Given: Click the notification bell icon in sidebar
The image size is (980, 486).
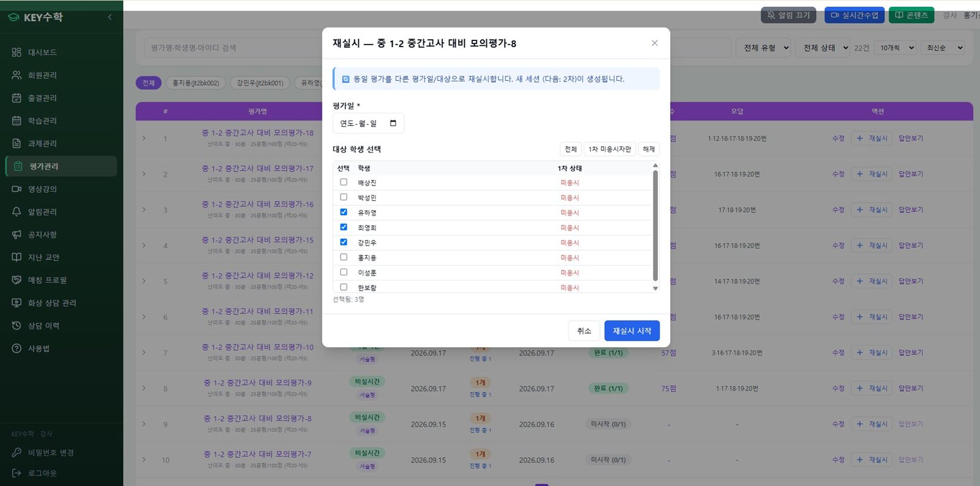Looking at the screenshot, I should [17, 212].
